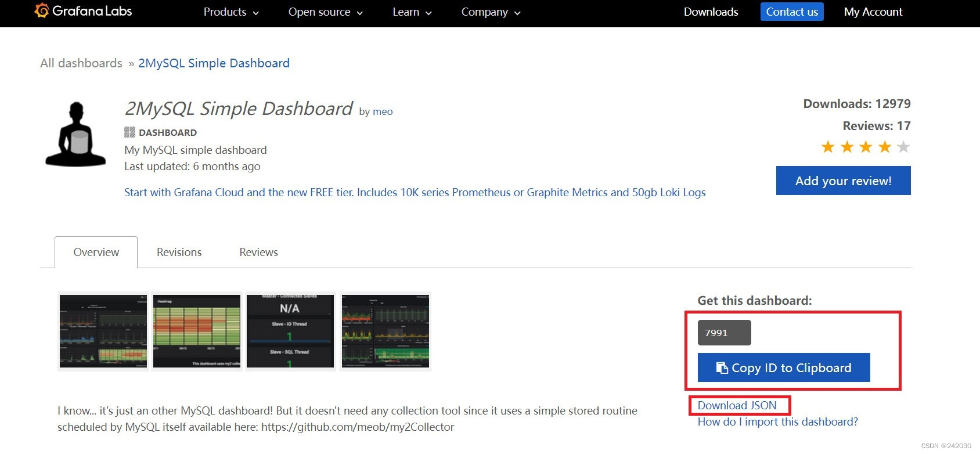Click the dashboard ID field showing 7991
This screenshot has height=454, width=980.
click(x=725, y=333)
